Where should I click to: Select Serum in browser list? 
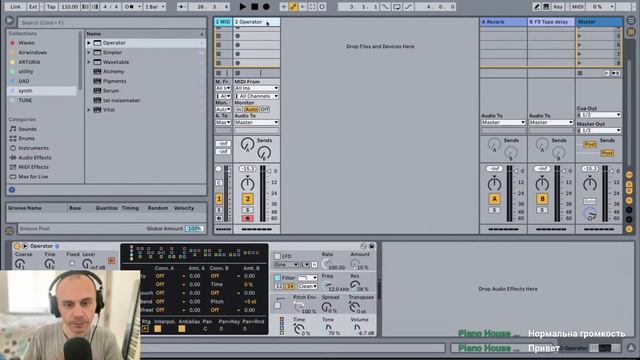[111, 91]
